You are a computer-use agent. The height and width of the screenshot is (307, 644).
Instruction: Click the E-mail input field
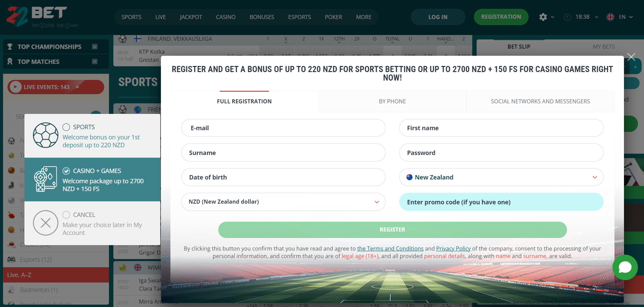(283, 128)
